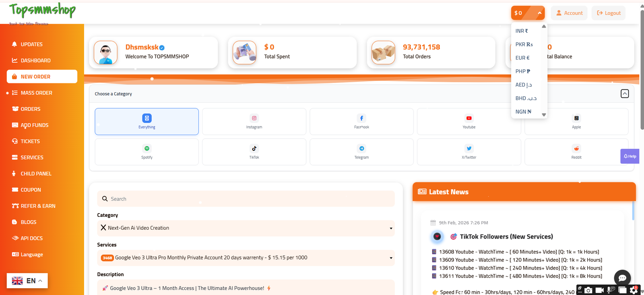The width and height of the screenshot is (644, 295).
Task: Select the Youtube category icon
Action: 469,118
